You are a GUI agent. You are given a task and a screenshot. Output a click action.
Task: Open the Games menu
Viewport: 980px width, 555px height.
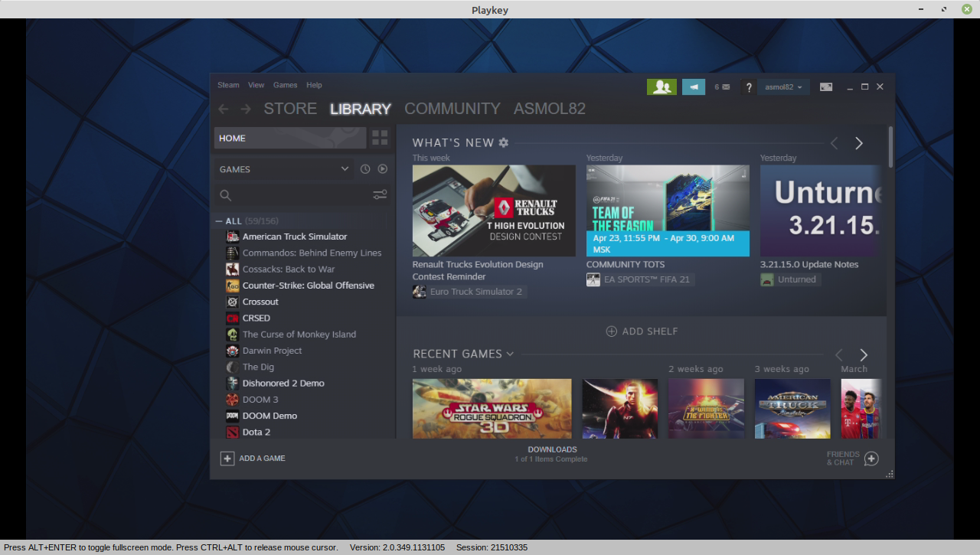(x=285, y=85)
